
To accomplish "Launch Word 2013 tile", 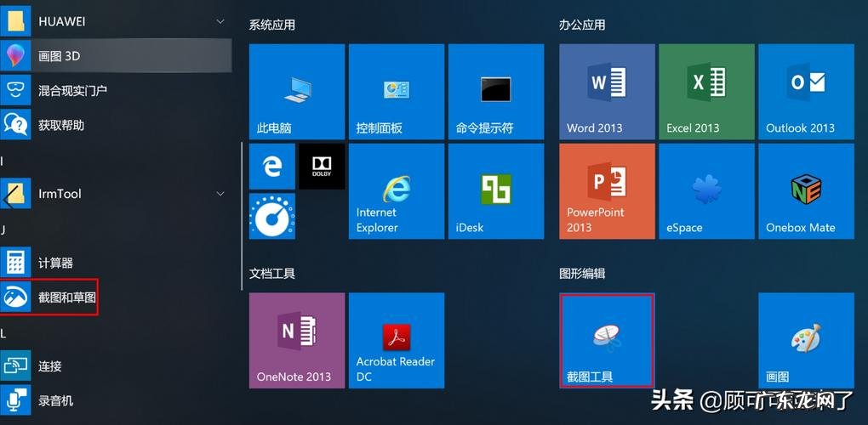I will pos(607,92).
